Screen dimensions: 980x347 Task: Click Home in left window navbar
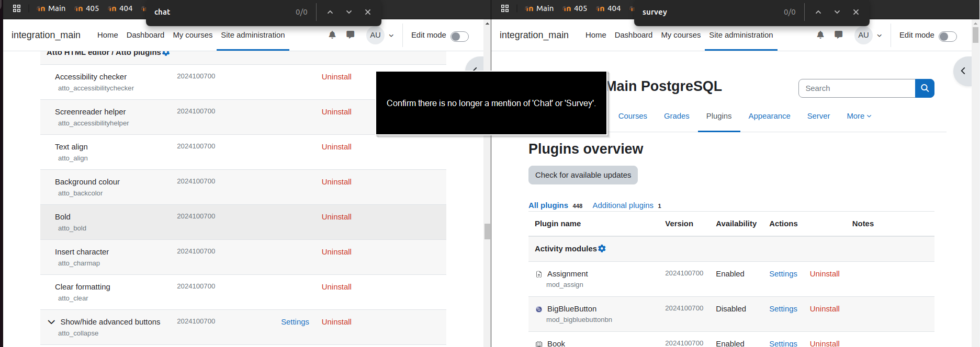tap(107, 35)
